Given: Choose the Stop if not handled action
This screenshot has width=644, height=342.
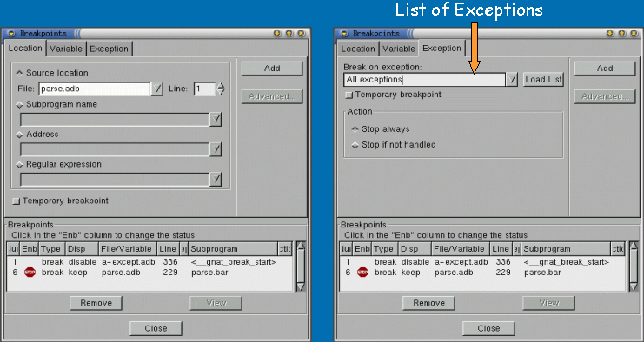Looking at the screenshot, I should click(x=355, y=145).
